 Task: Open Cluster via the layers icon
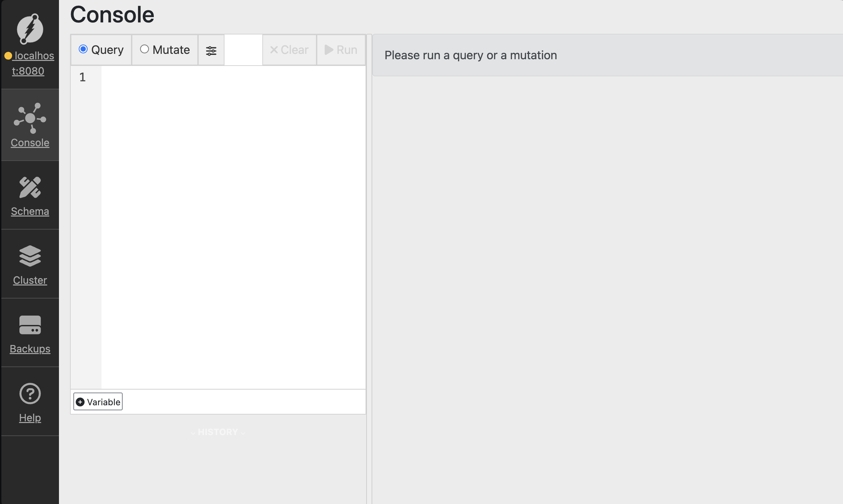point(30,256)
